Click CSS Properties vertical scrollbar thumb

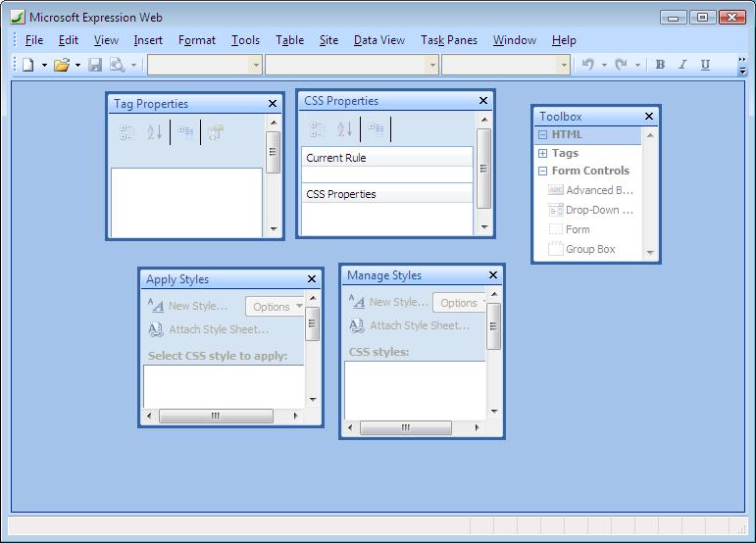point(483,169)
